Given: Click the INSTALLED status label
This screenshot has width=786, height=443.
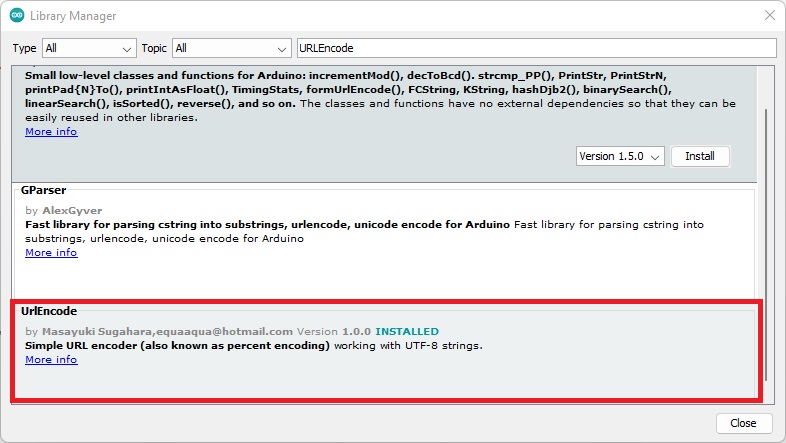Looking at the screenshot, I should (x=406, y=331).
